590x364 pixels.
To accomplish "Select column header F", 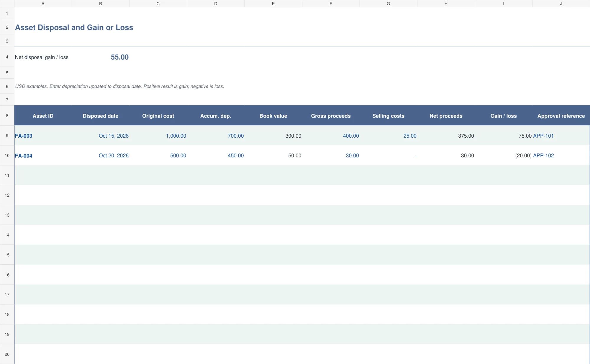I will [331, 4].
